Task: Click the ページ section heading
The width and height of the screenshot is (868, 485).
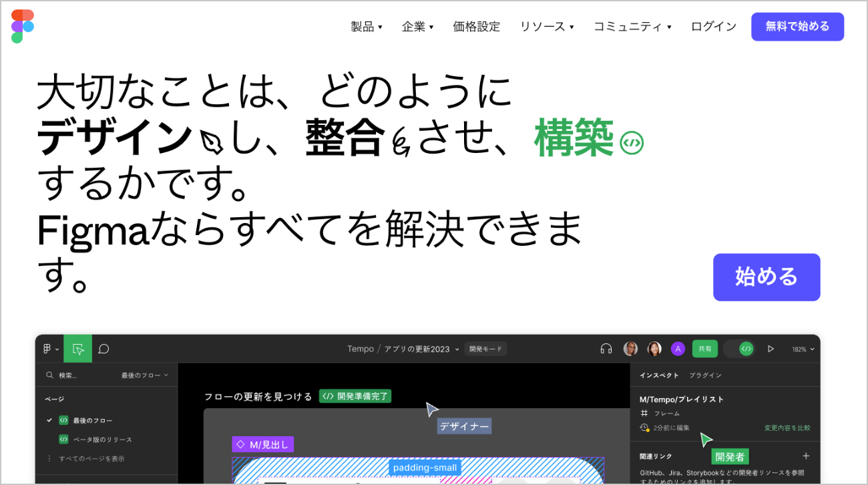Action: tap(55, 399)
